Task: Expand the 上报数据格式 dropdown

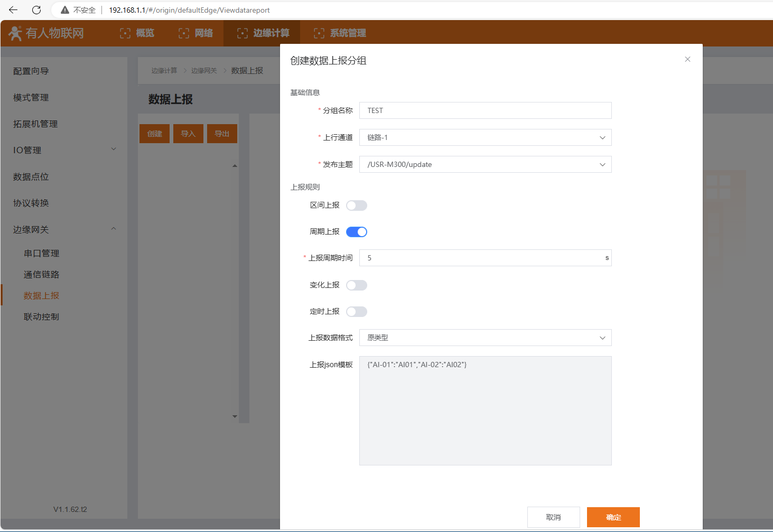Action: pos(485,338)
